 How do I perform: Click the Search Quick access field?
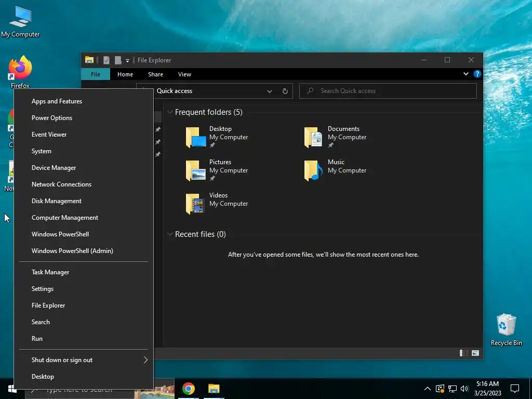[x=388, y=91]
